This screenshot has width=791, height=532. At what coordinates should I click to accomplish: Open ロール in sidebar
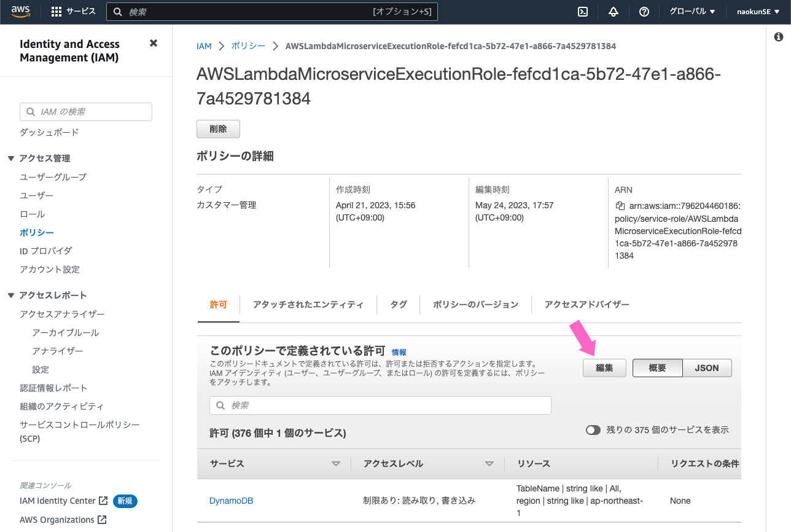coord(32,214)
